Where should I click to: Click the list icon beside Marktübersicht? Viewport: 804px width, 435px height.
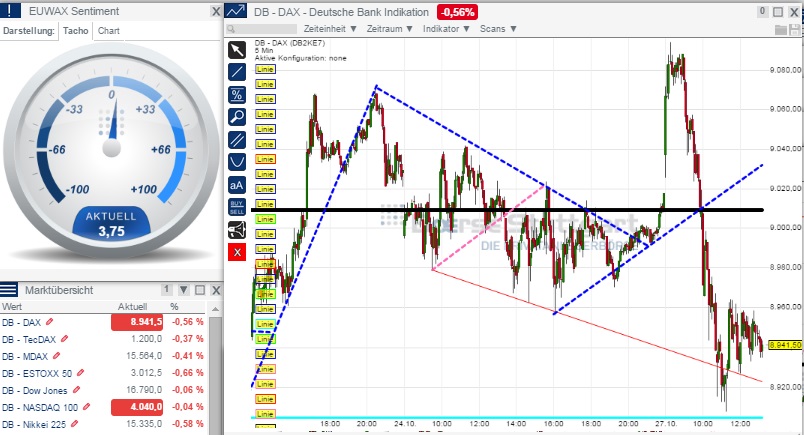tap(9, 290)
